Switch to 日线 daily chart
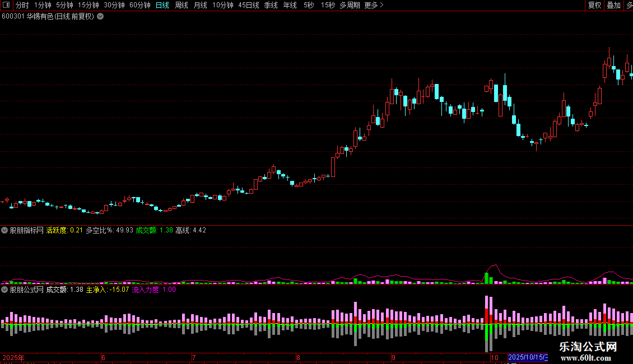The image size is (633, 364). pyautogui.click(x=162, y=5)
